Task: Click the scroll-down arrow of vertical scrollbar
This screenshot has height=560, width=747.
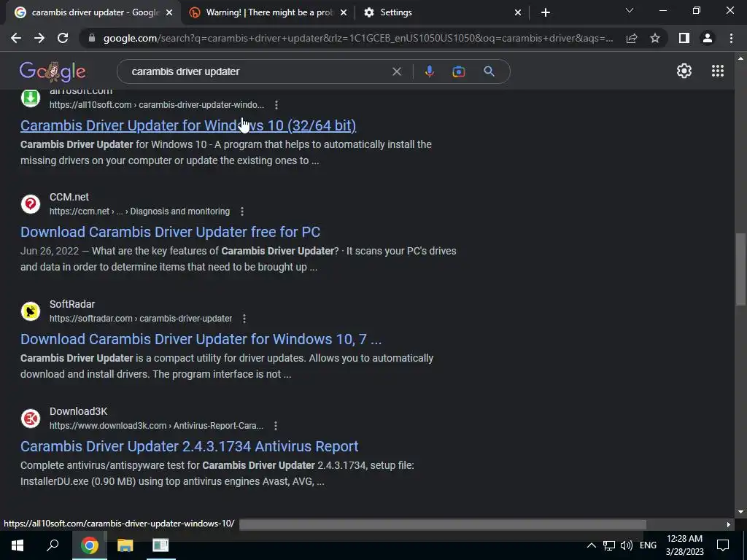Action: coord(740,513)
